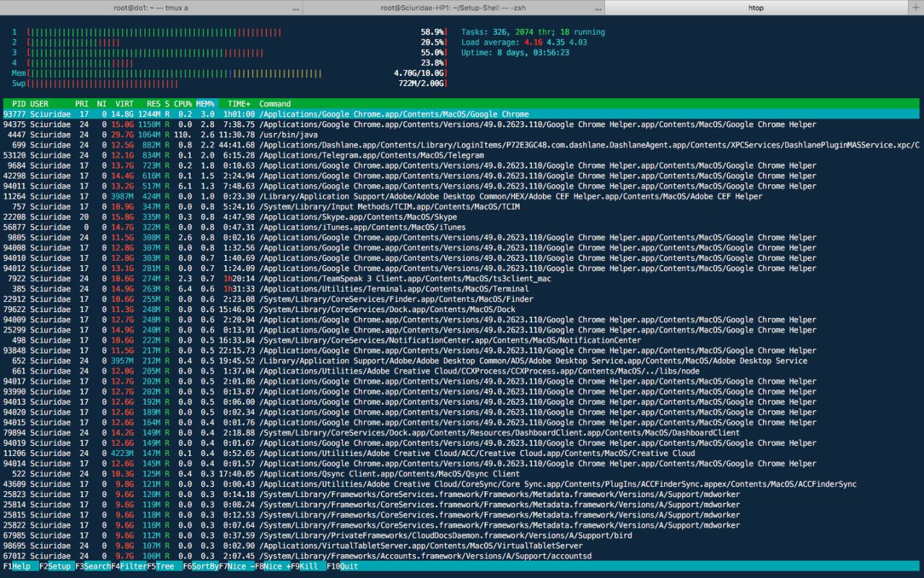Screen dimensions: 924x578
Task: Select the Creative Cloud process PID 11206
Action: 462,453
